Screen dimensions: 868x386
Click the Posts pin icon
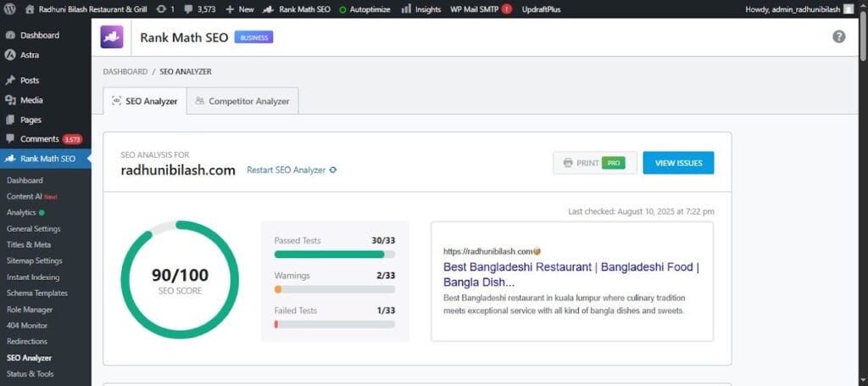(10, 81)
